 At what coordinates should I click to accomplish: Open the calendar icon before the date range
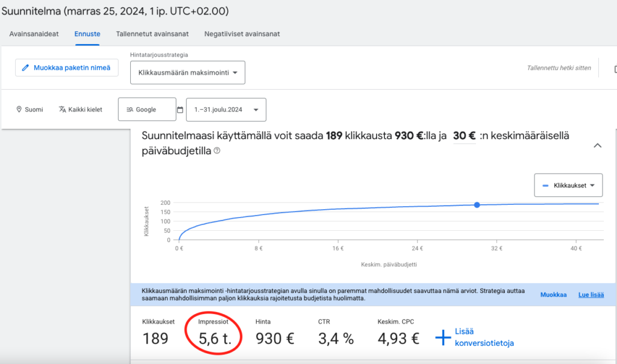[x=180, y=110]
